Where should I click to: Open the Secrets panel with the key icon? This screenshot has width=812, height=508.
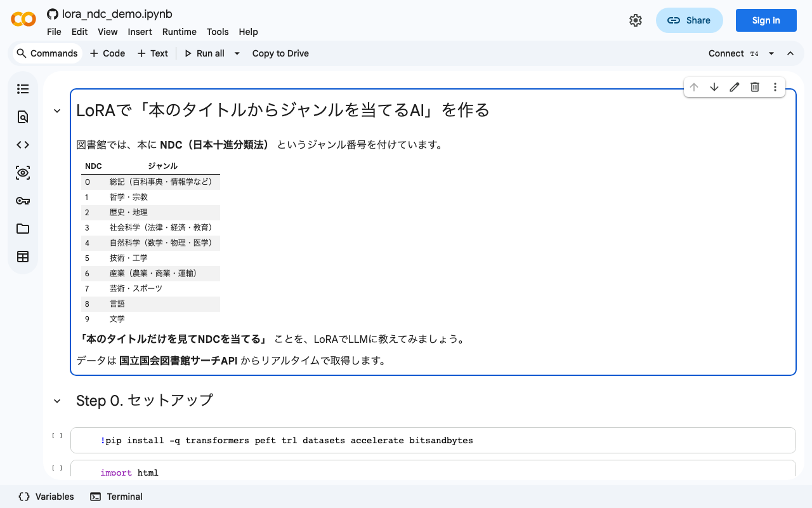[23, 201]
